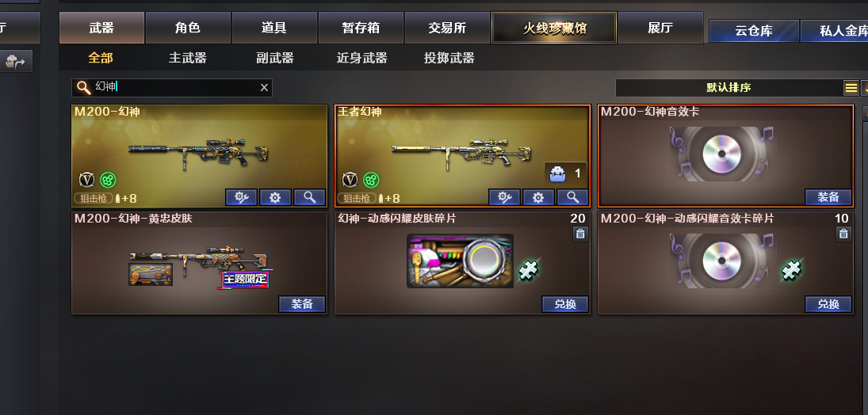Viewport: 868px width, 415px height.
Task: Switch to the 角色 tab
Action: pyautogui.click(x=188, y=28)
